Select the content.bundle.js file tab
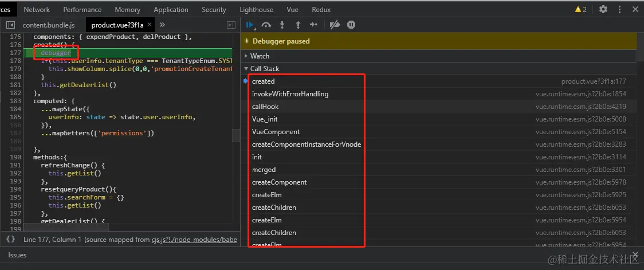644x270 pixels. (49, 25)
